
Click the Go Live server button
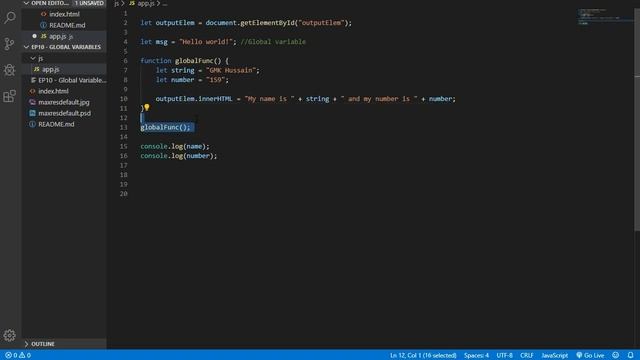pyautogui.click(x=590, y=355)
